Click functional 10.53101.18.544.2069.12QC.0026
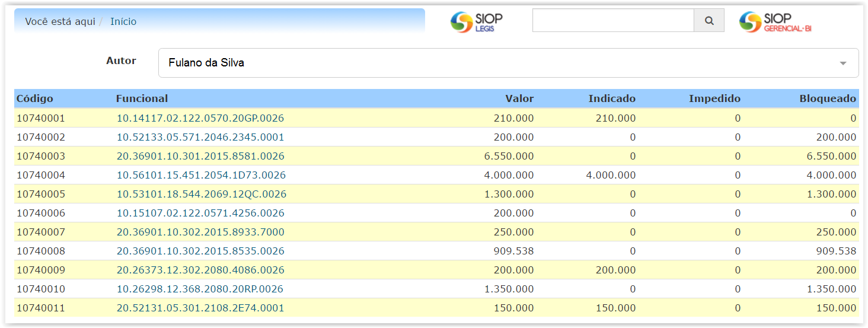The height and width of the screenshot is (328, 868). click(x=201, y=194)
